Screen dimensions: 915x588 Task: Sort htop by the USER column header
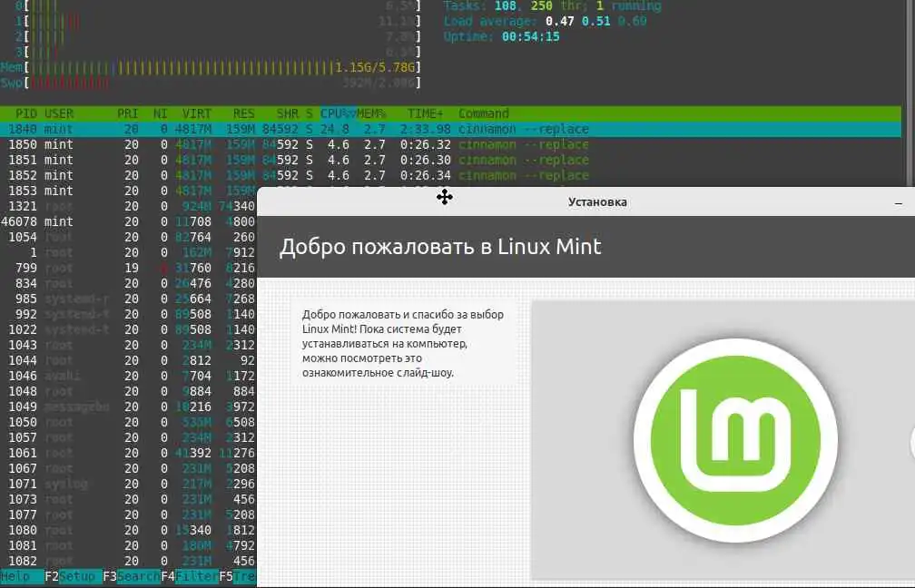tap(59, 113)
